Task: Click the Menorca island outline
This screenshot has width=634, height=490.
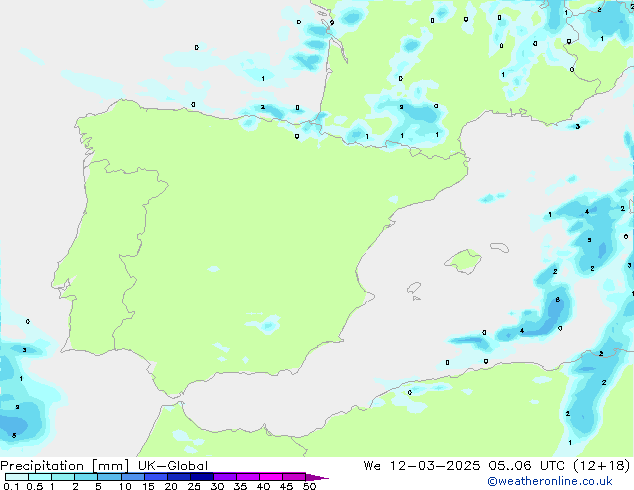Action: [500, 247]
